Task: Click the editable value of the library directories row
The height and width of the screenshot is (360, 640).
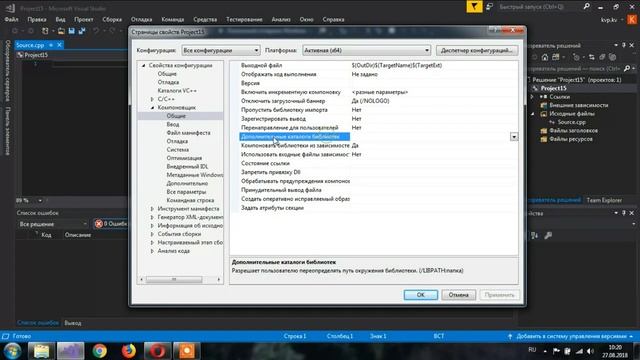Action: [x=430, y=137]
